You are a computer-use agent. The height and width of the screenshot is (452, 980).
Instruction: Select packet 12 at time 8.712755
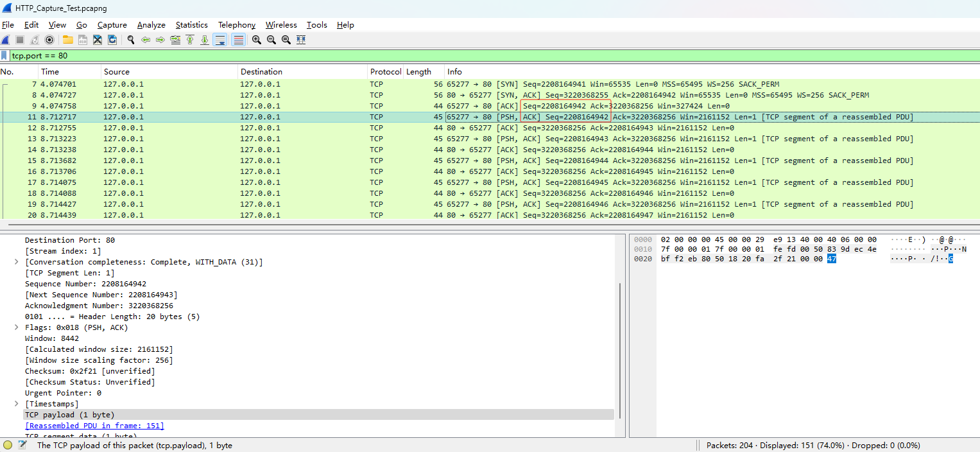click(490, 128)
